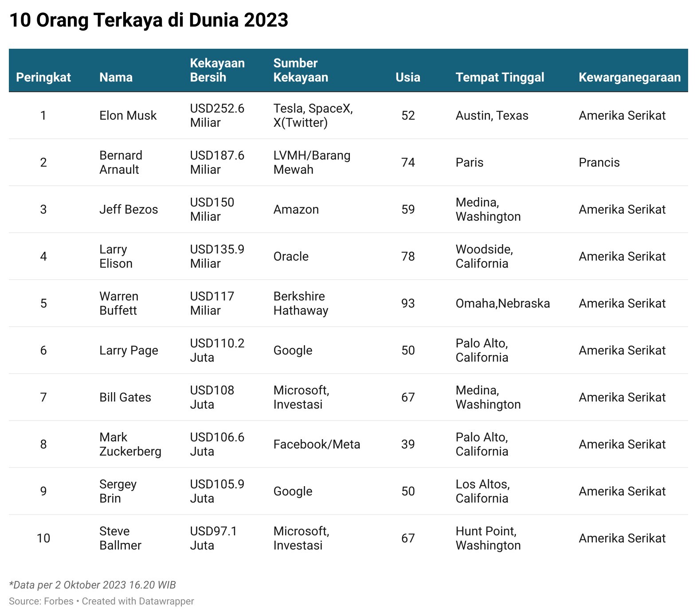Click the source 'LVMH/Barang Mewah'
Image resolution: width=697 pixels, height=616 pixels.
(312, 163)
